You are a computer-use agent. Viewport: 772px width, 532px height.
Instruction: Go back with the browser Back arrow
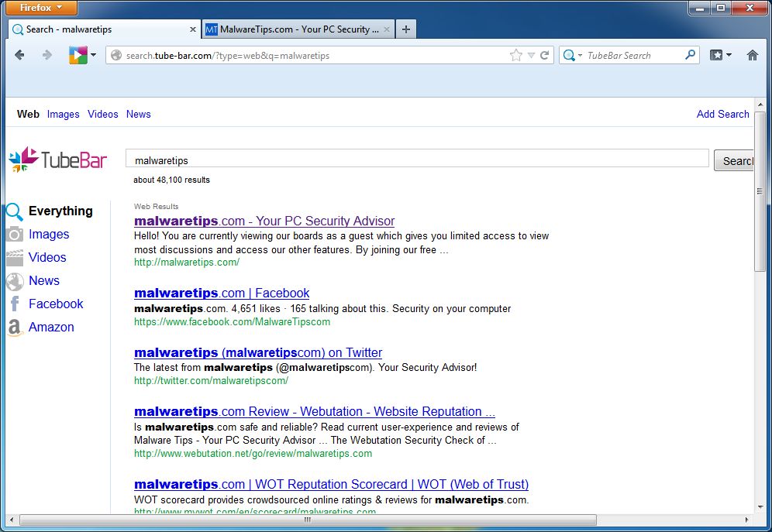[19, 55]
